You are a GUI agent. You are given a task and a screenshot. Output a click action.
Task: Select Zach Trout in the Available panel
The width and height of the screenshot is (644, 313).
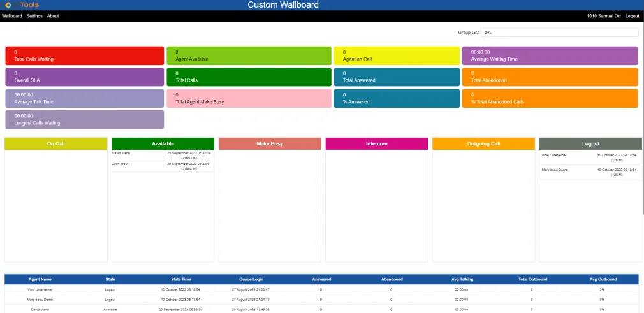[x=121, y=163]
